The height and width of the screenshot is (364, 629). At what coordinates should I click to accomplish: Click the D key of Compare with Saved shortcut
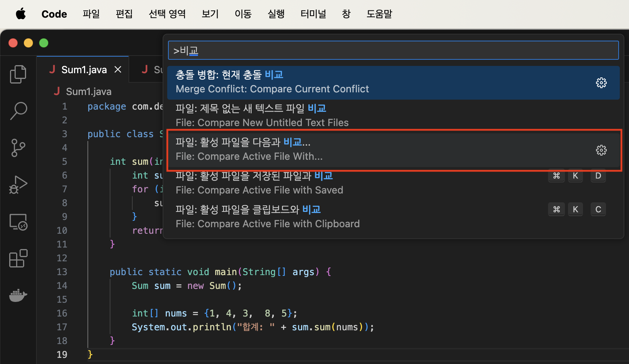pyautogui.click(x=598, y=176)
